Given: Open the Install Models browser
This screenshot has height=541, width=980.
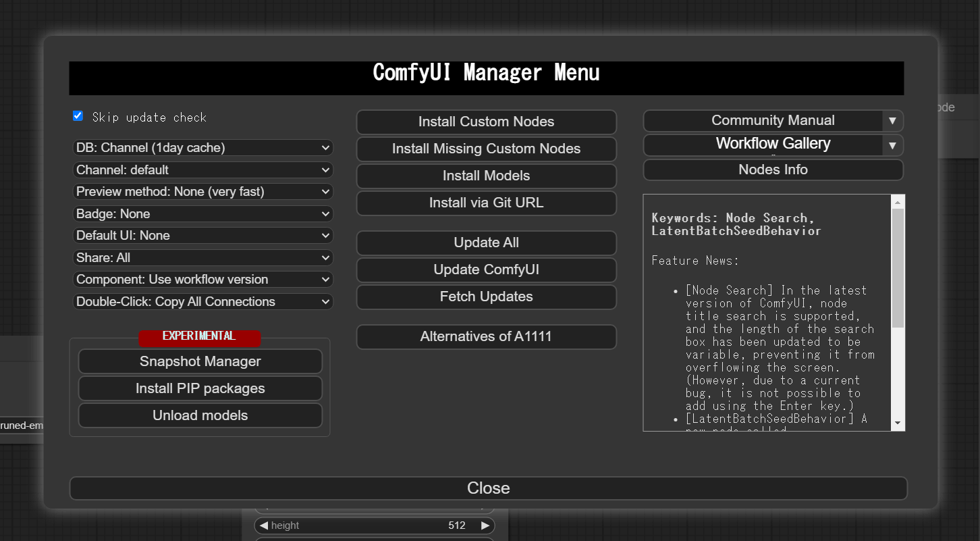Looking at the screenshot, I should coord(486,176).
